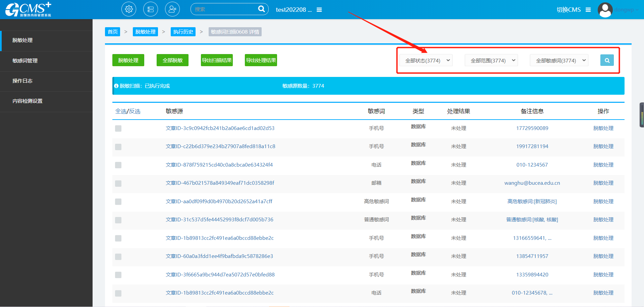Expand the 全部状态(3774) dropdown
Viewport: 644px width, 307px height.
[x=426, y=60]
